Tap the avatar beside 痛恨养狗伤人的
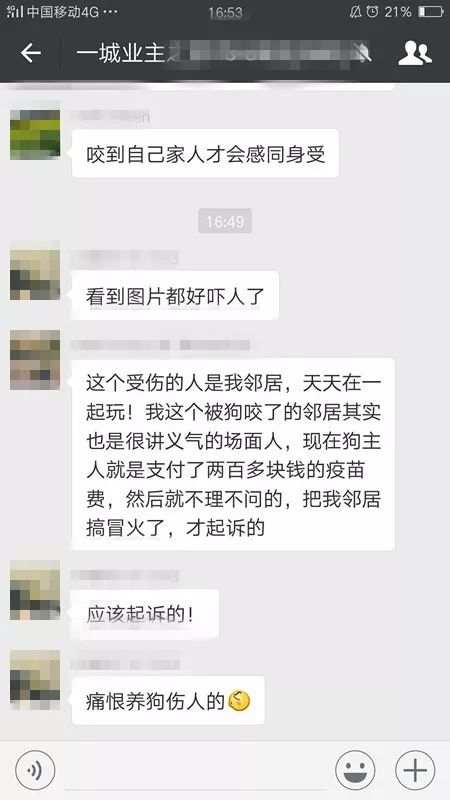This screenshot has width=450, height=800. [35, 680]
